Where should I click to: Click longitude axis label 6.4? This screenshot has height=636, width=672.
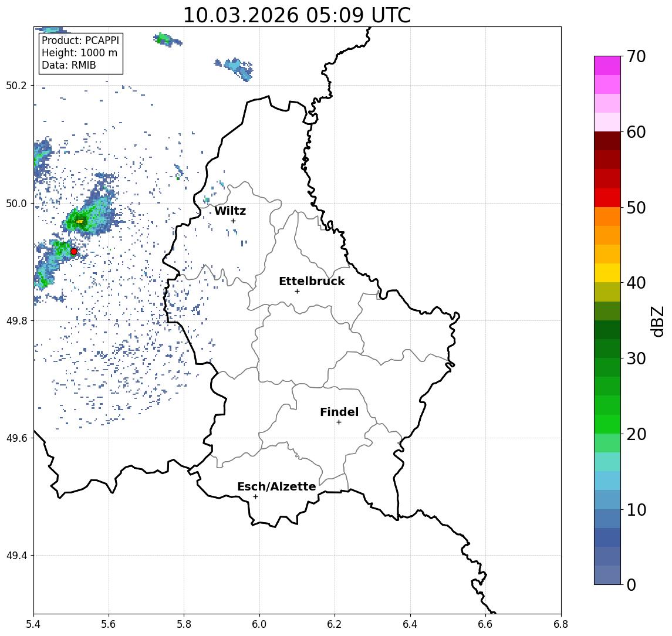point(410,624)
